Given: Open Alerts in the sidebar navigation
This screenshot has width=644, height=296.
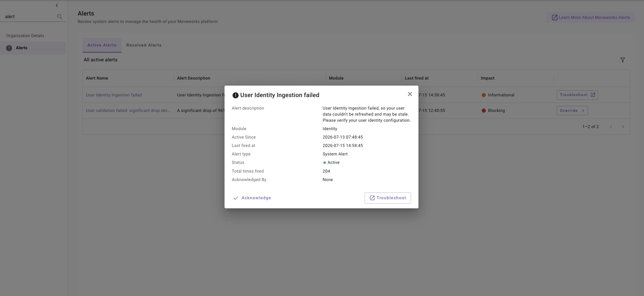Looking at the screenshot, I should click(x=33, y=48).
